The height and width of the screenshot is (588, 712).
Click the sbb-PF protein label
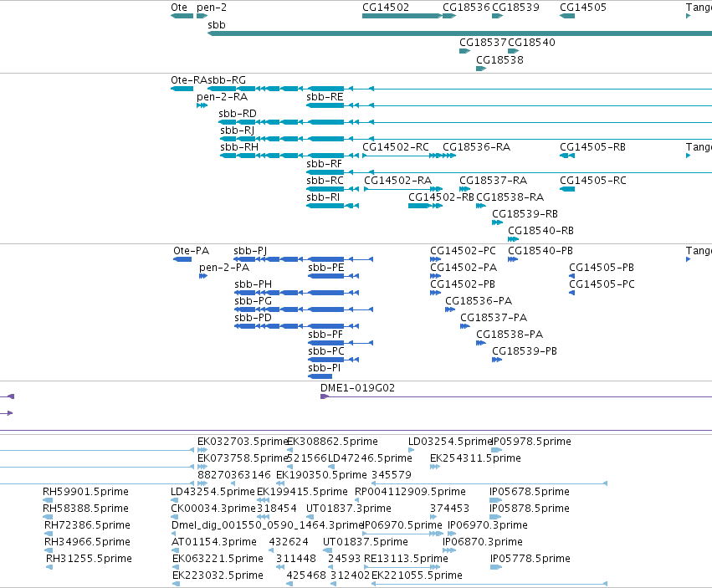tap(325, 335)
